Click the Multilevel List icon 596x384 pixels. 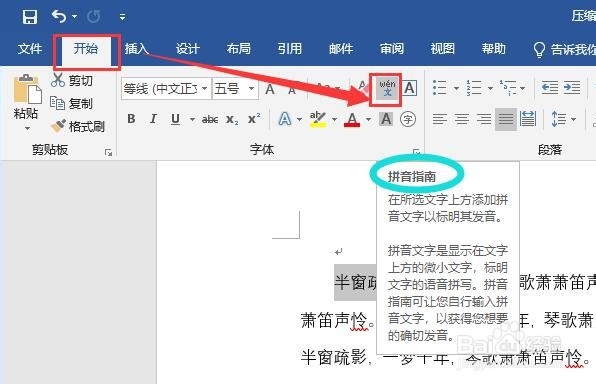coord(508,88)
